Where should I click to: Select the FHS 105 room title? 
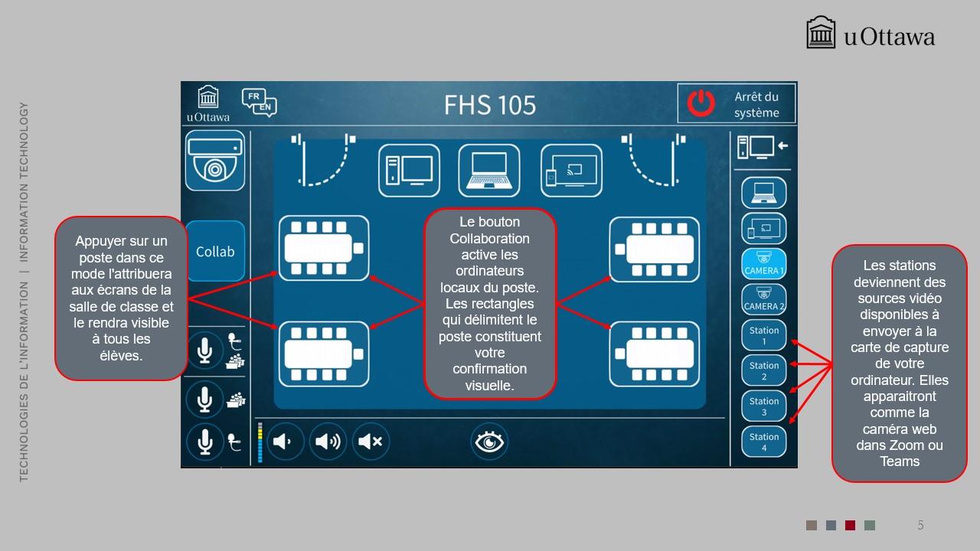490,104
